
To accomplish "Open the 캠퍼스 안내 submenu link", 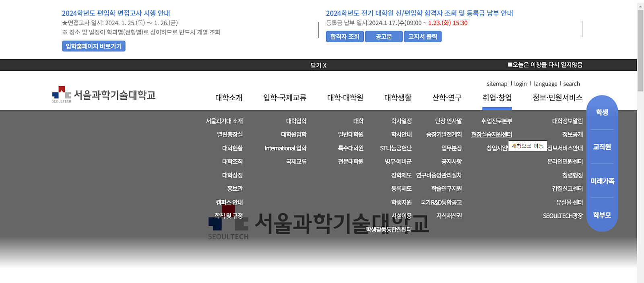I will coord(229,202).
